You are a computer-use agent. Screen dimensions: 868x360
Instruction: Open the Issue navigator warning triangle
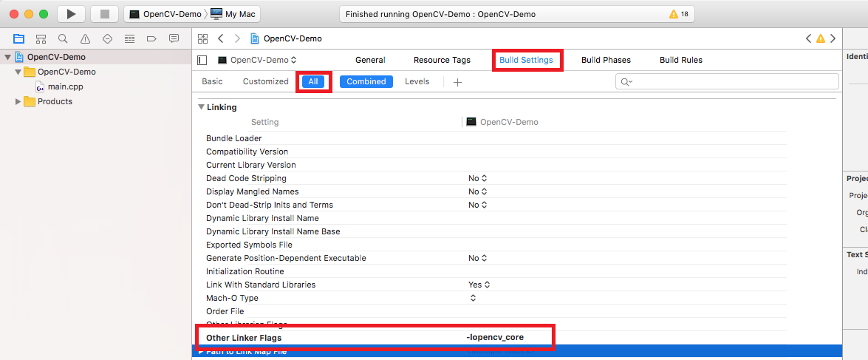pyautogui.click(x=85, y=38)
